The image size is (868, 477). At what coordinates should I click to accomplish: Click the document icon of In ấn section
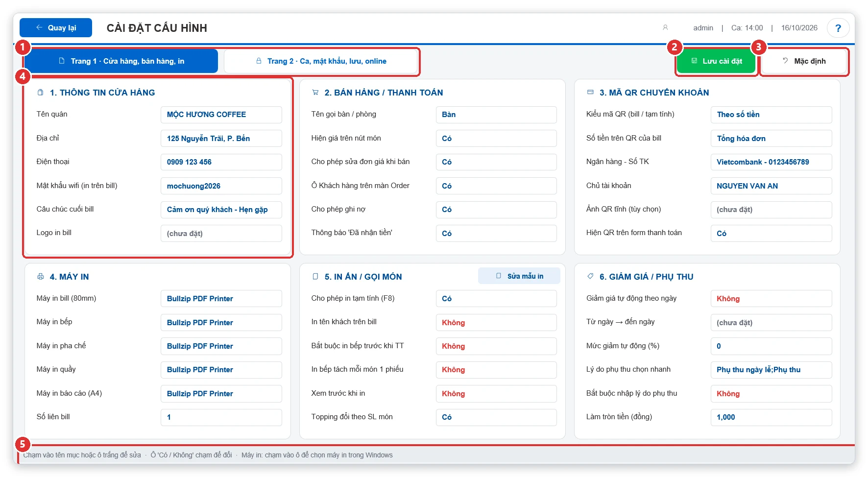click(x=315, y=276)
